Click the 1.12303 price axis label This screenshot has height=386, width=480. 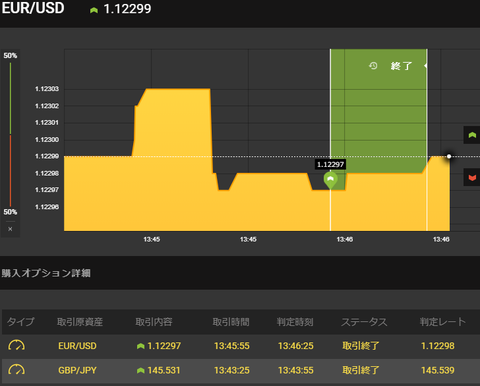[47, 89]
